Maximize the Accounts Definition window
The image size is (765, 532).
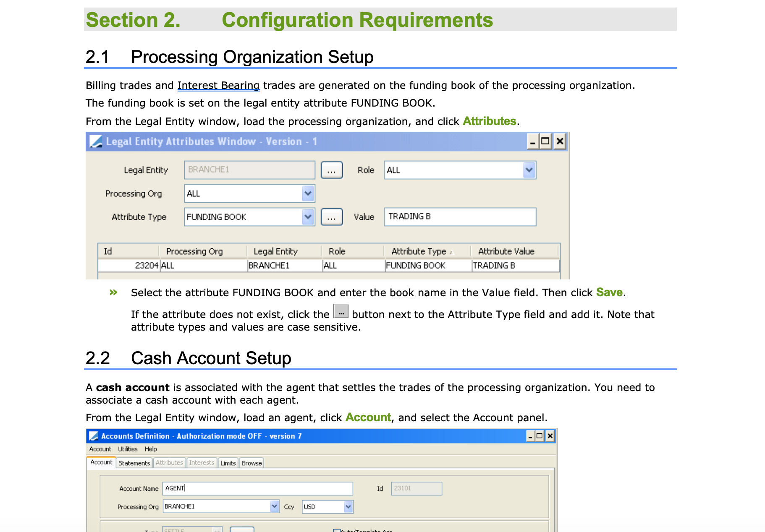tap(540, 436)
